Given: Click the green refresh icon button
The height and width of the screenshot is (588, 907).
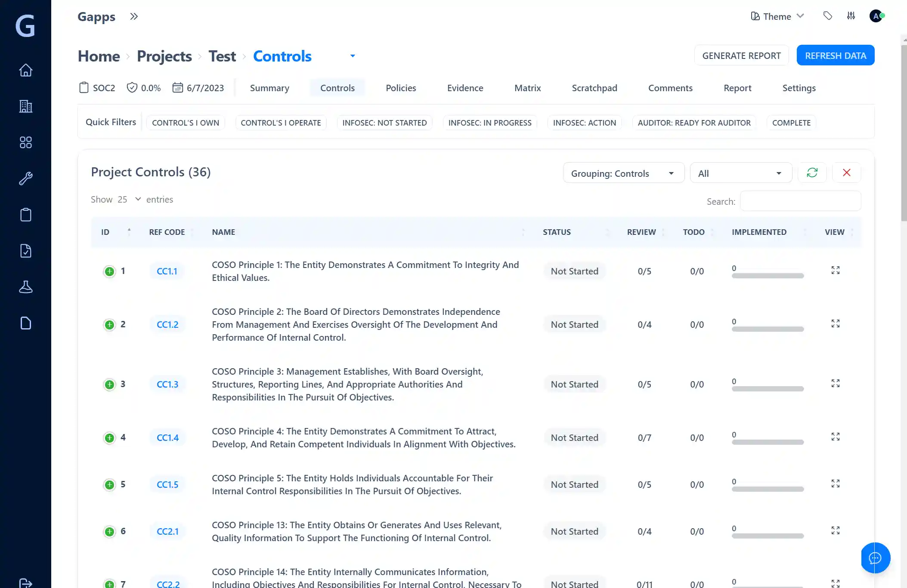Looking at the screenshot, I should click(x=812, y=173).
